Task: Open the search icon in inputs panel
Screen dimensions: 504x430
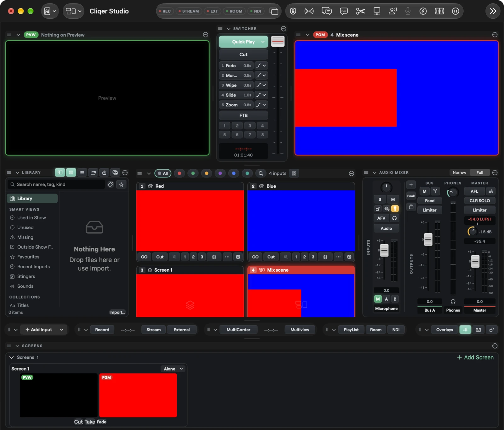Action: click(x=261, y=173)
